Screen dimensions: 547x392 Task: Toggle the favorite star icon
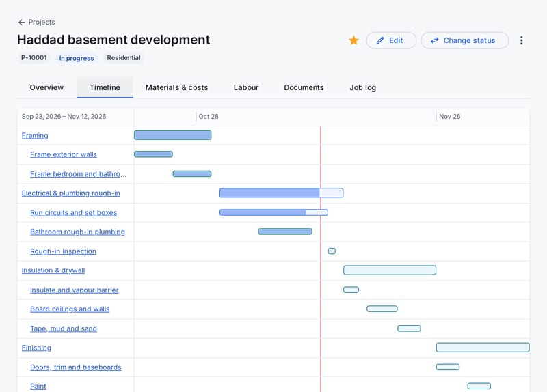[x=353, y=40]
